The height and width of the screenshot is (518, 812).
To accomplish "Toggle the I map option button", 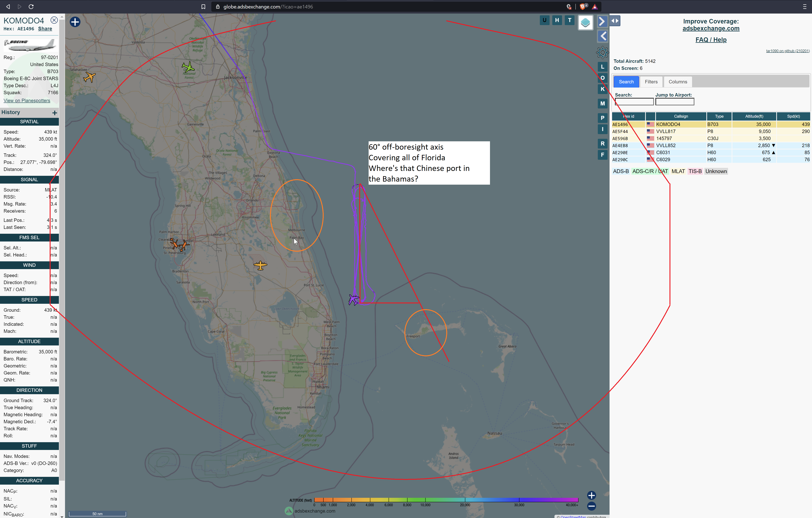I will pos(602,129).
